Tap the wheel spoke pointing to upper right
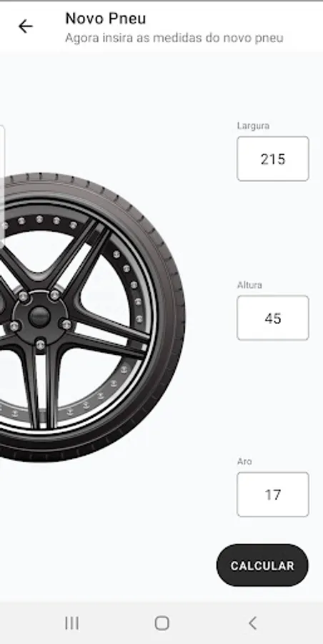 pos(82,250)
